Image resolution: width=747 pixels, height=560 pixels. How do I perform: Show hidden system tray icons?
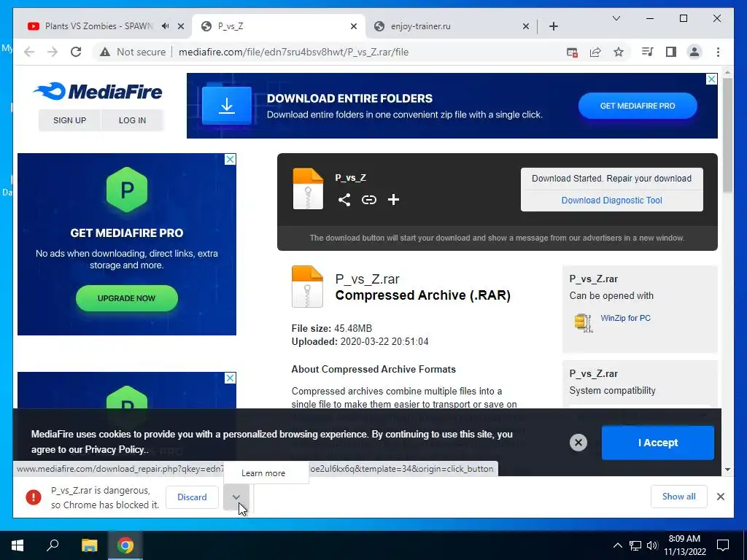click(x=617, y=545)
